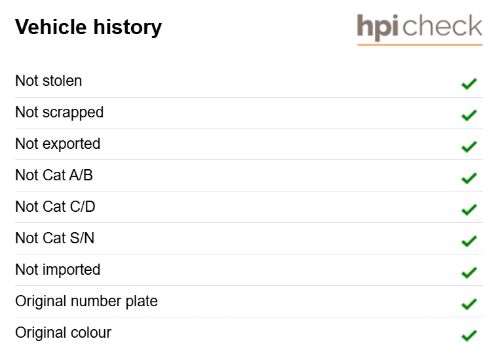Click the green checkmark for Not Cat S/N
This screenshot has width=500, height=360.
tap(469, 241)
